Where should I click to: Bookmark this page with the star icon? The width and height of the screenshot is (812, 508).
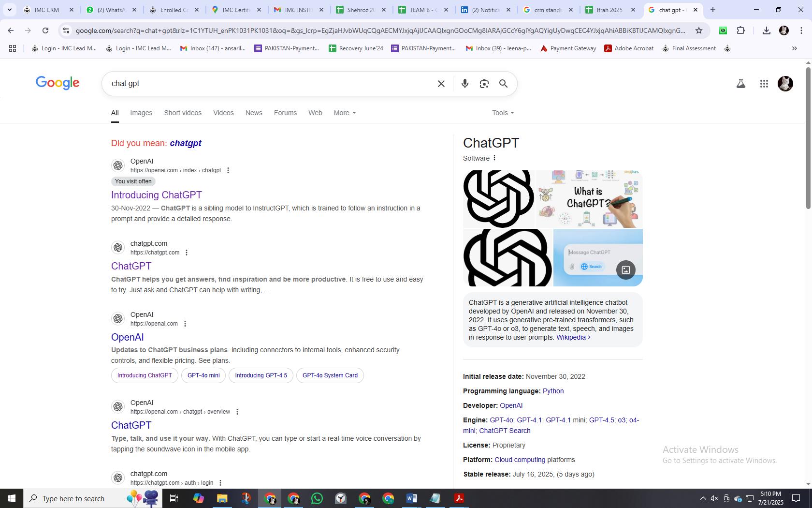(698, 30)
